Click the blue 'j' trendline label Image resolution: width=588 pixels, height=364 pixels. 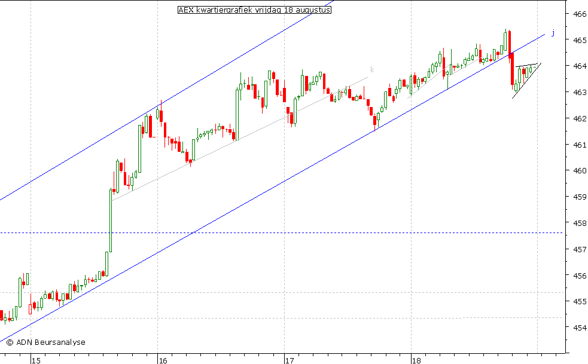coord(553,33)
